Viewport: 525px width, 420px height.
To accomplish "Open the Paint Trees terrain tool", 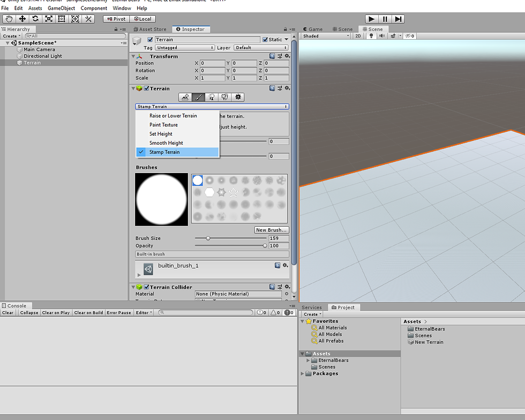I will 212,97.
